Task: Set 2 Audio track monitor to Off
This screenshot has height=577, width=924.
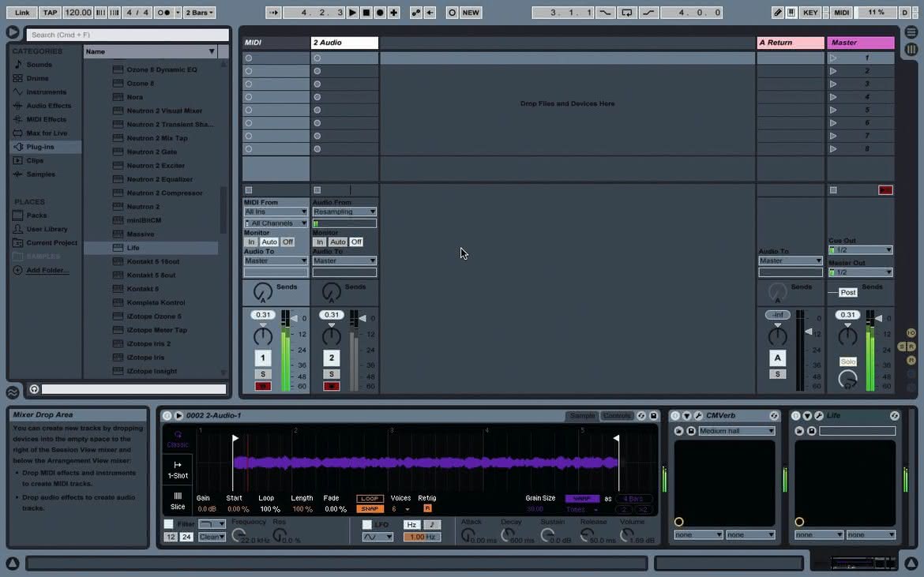Action: (x=356, y=242)
